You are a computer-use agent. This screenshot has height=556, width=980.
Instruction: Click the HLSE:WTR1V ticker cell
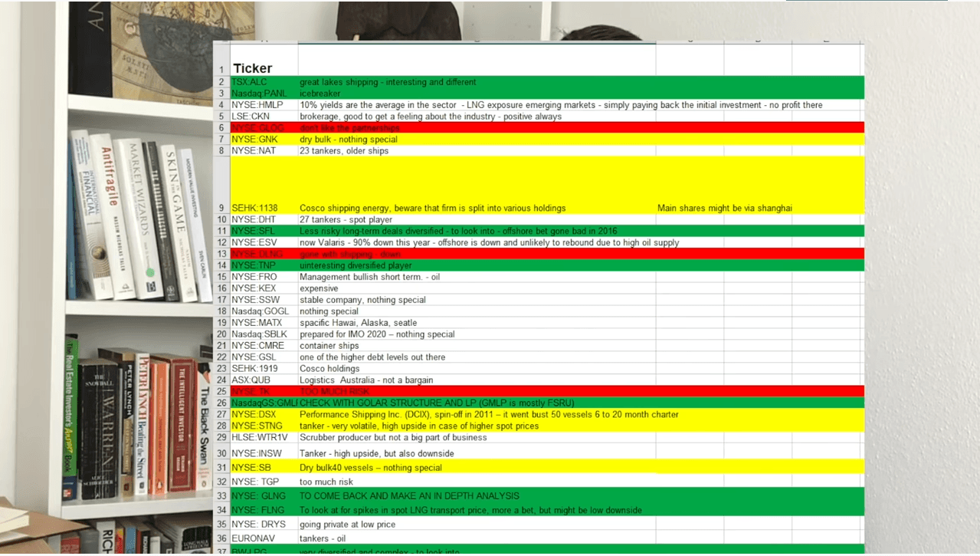tap(259, 438)
